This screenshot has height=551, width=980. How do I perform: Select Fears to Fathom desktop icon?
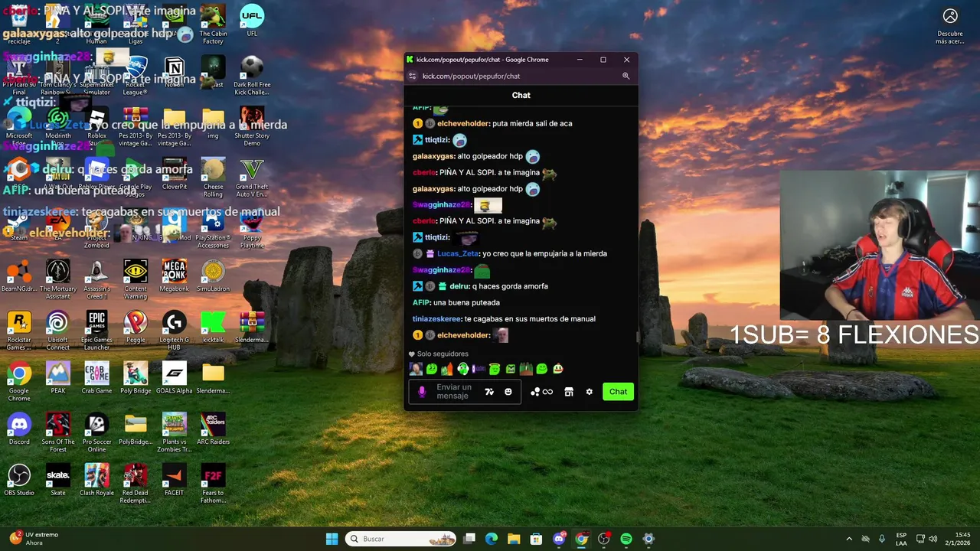tap(213, 484)
